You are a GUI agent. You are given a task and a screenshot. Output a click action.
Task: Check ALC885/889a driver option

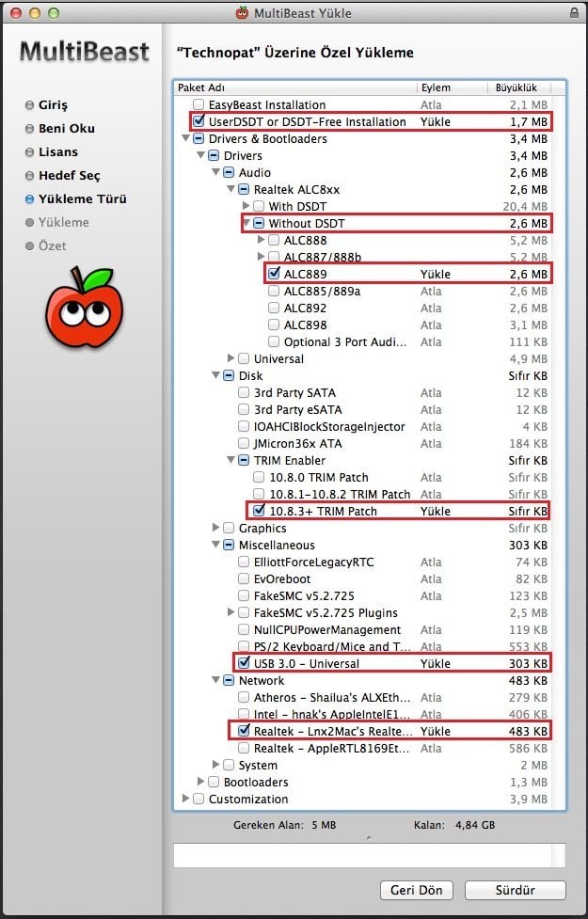click(274, 291)
